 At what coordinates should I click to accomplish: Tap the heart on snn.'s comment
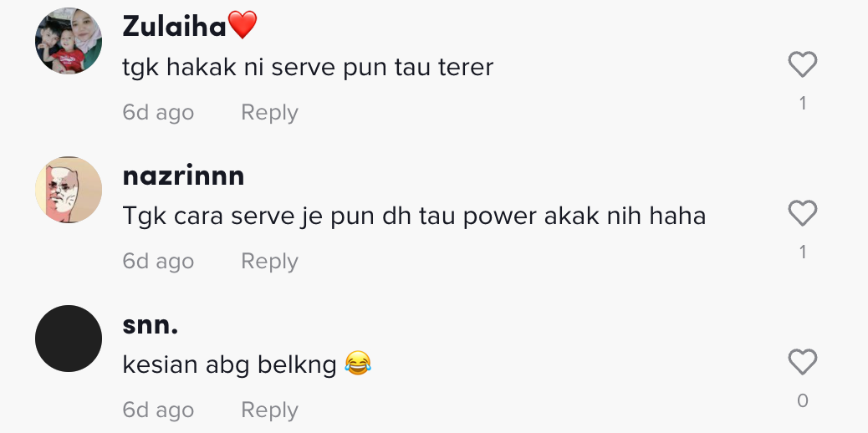[x=802, y=362]
